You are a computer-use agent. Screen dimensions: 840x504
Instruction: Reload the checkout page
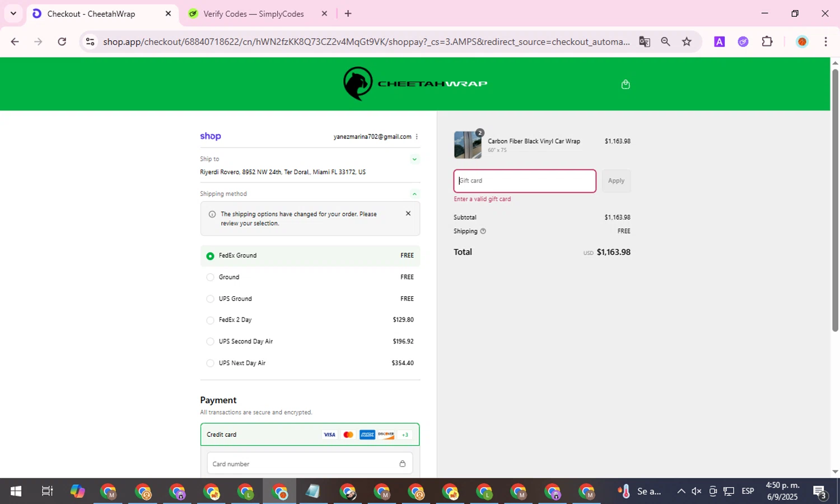(62, 41)
